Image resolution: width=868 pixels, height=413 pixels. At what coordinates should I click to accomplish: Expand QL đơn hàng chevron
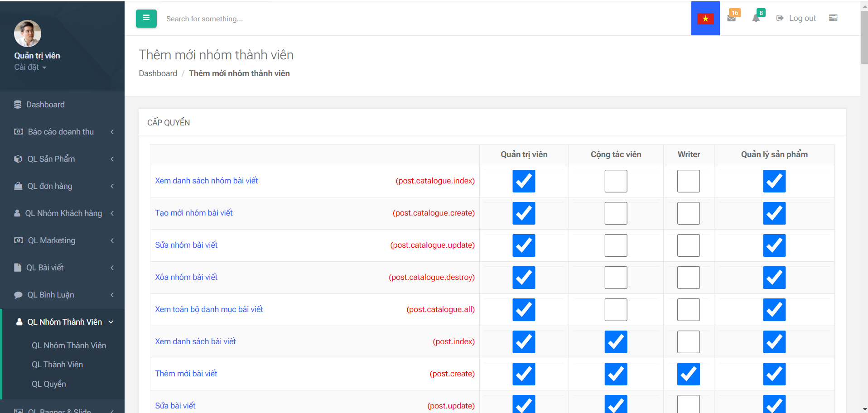(112, 186)
